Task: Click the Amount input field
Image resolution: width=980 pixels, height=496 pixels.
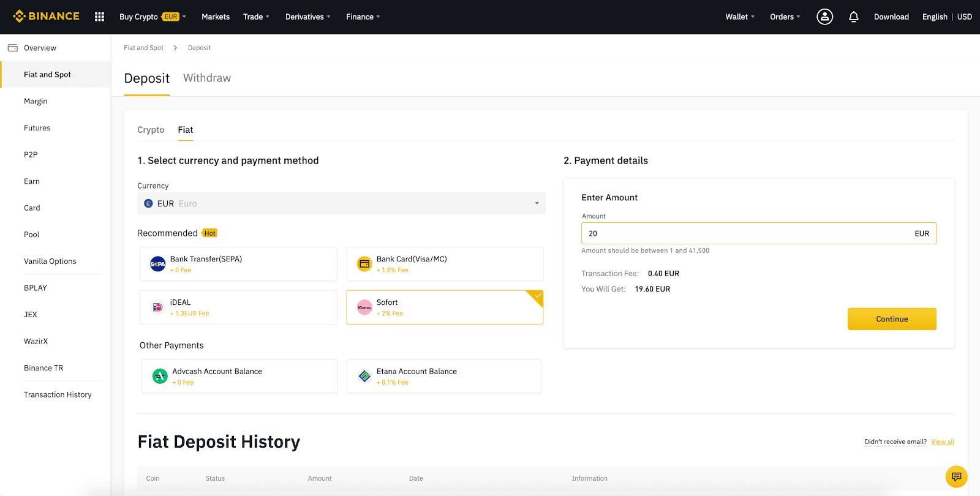Action: pyautogui.click(x=758, y=233)
